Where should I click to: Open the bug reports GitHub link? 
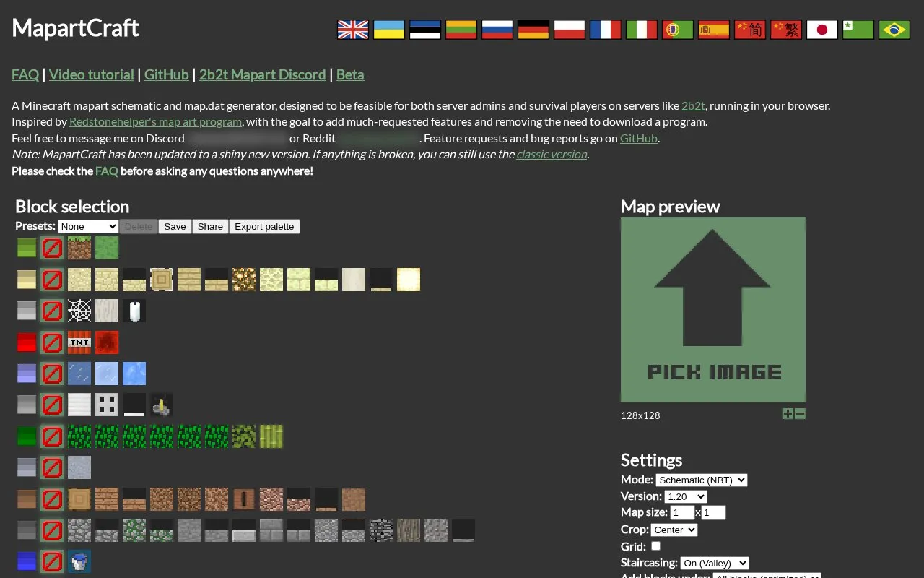click(x=639, y=138)
